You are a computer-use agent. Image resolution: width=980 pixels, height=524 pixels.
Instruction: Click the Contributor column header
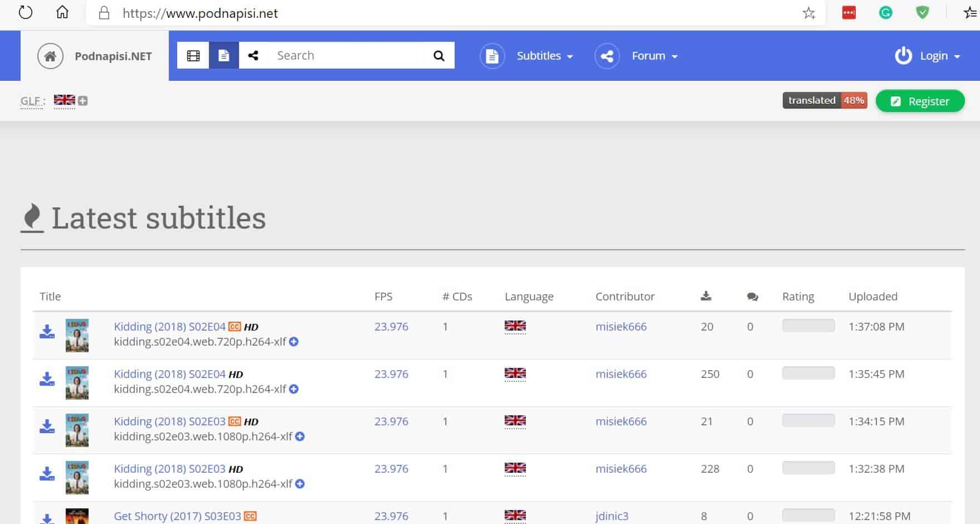(625, 297)
